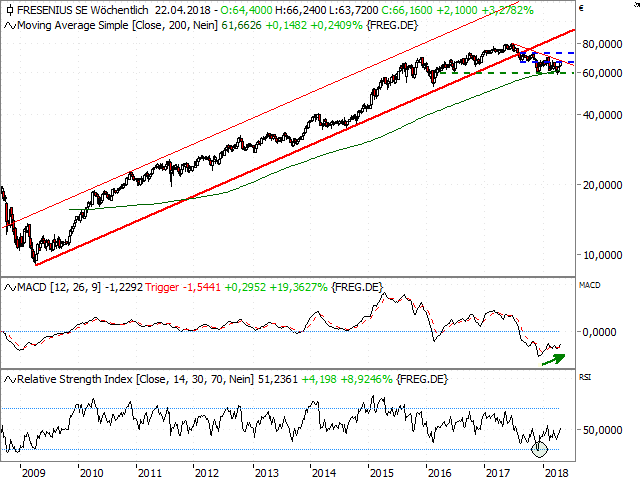Click the open value O:64,4000

(247, 10)
